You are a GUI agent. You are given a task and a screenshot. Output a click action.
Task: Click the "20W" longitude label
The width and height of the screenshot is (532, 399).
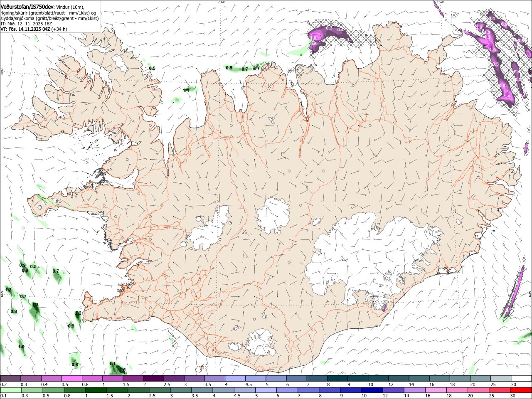click(221, 2)
